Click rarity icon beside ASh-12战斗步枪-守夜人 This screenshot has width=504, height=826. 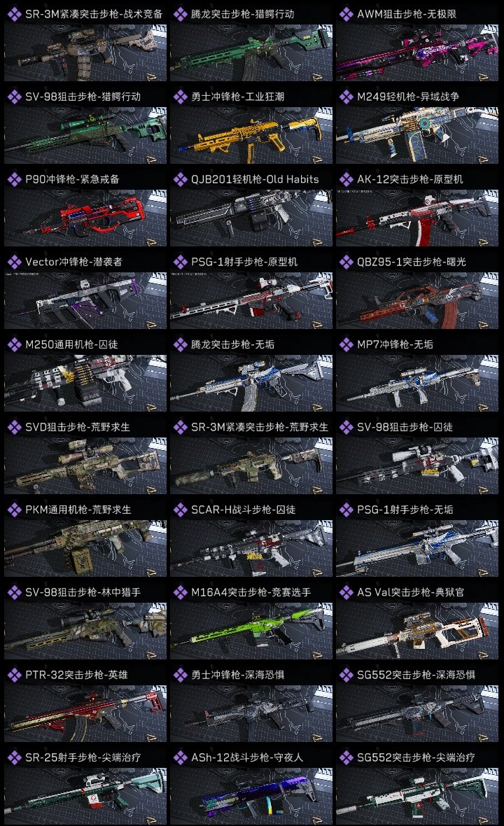tap(180, 757)
